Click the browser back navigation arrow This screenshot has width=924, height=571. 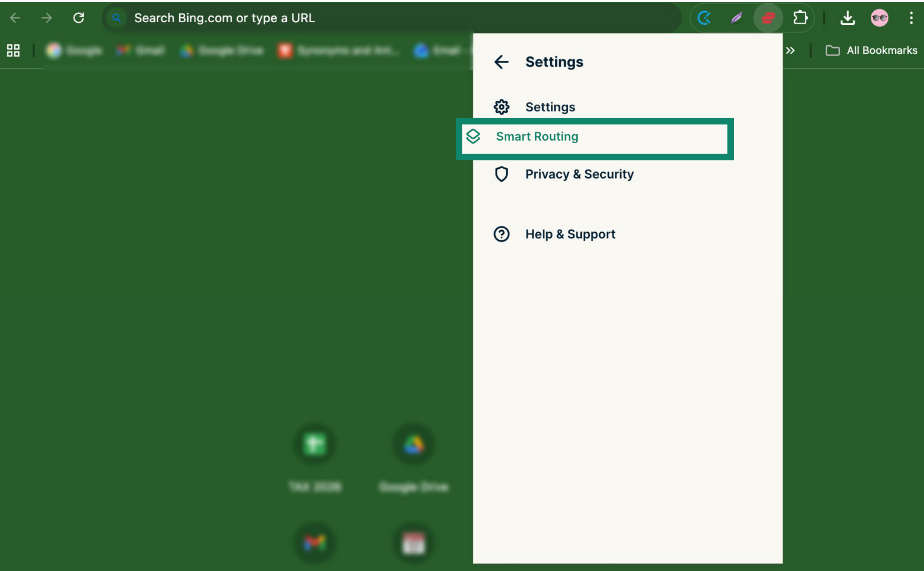pos(15,18)
